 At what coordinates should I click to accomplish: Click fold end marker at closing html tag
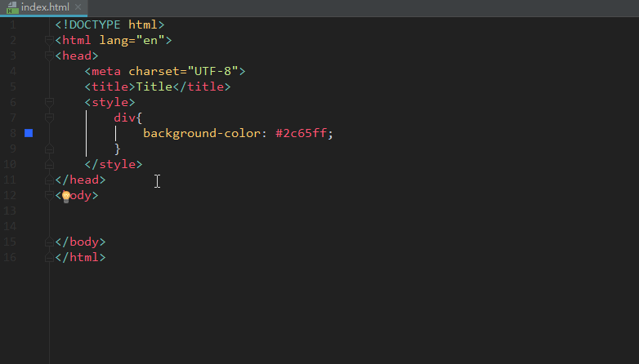click(49, 258)
